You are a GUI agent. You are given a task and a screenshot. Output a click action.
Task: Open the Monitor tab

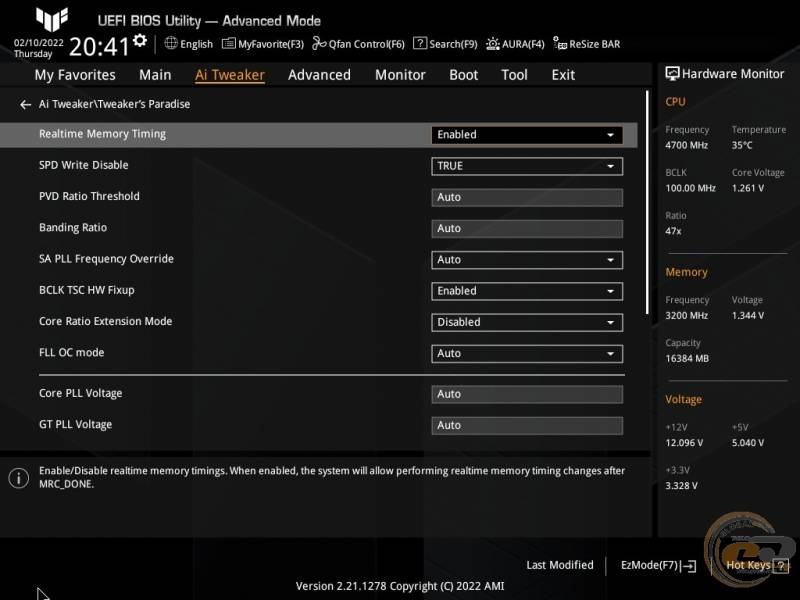(400, 75)
